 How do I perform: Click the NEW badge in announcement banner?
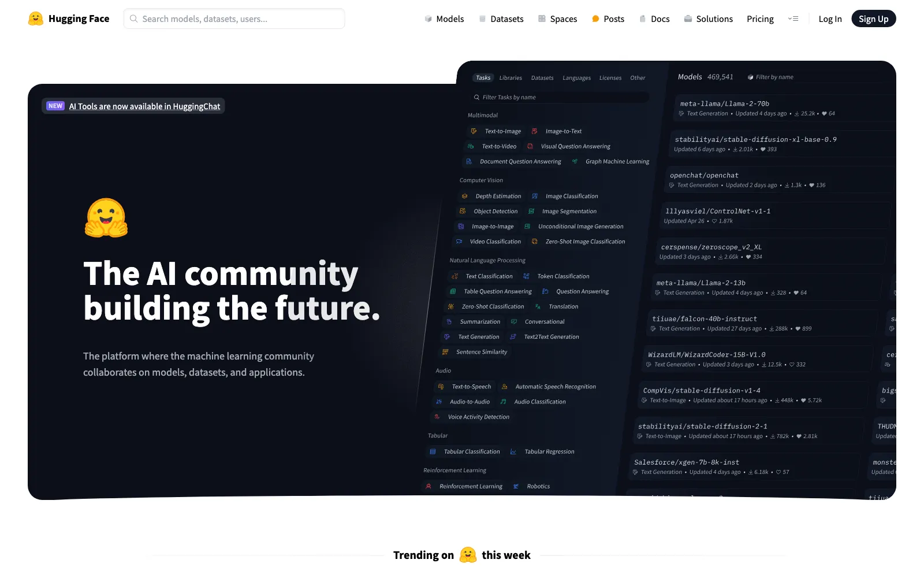55,106
